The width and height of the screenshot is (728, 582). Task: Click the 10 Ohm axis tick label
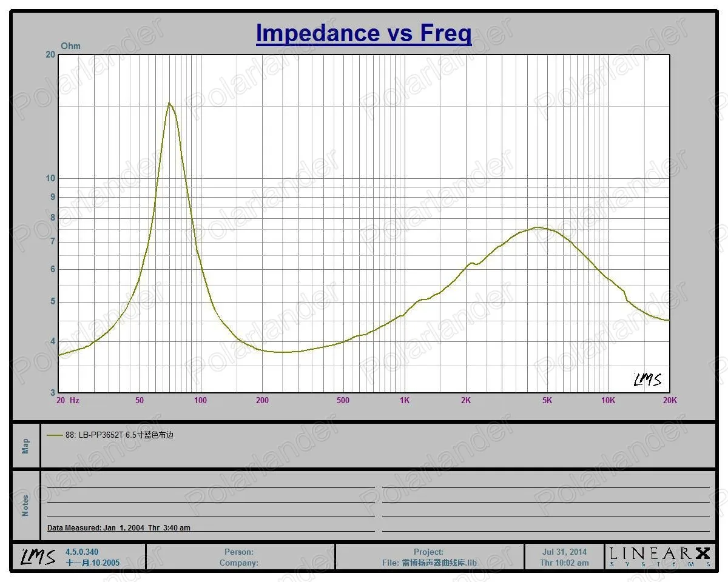click(50, 178)
